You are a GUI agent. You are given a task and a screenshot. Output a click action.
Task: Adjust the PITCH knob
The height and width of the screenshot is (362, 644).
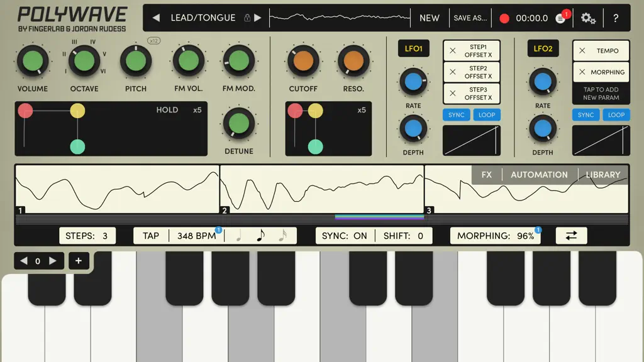(x=136, y=61)
